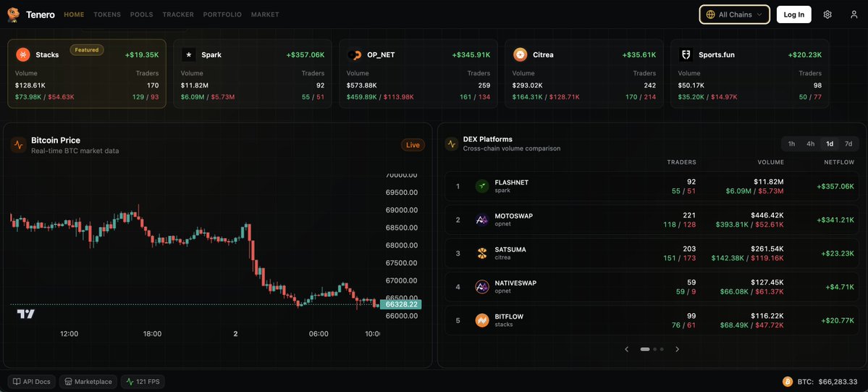Click the globe icon in All Chains
The height and width of the screenshot is (392, 868).
[x=711, y=14]
